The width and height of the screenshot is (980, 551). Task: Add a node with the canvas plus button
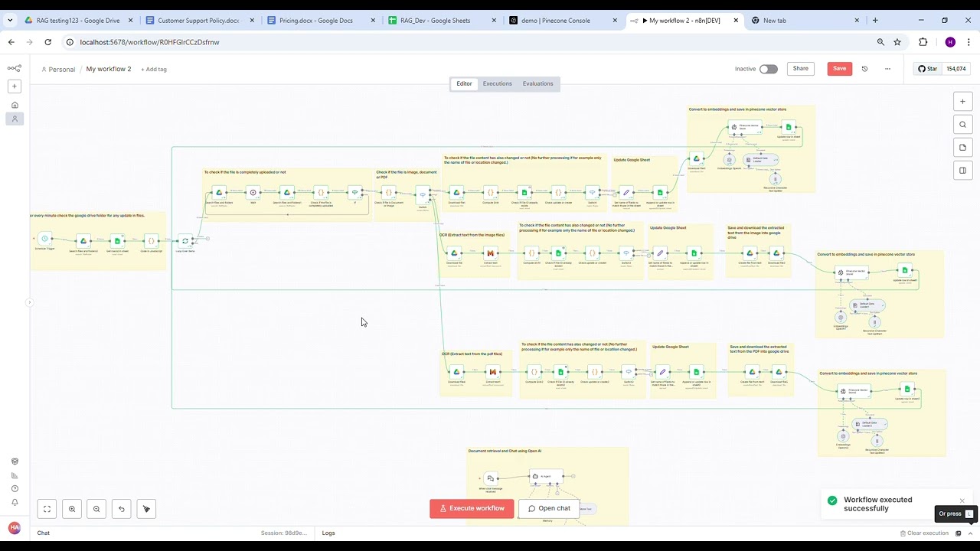pos(963,101)
